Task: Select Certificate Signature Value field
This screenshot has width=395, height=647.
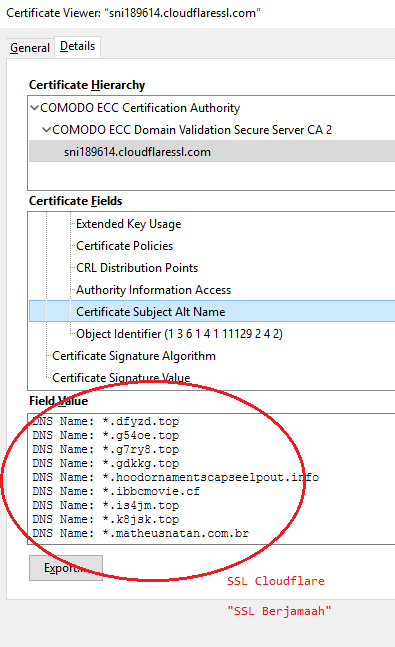Action: 121,378
